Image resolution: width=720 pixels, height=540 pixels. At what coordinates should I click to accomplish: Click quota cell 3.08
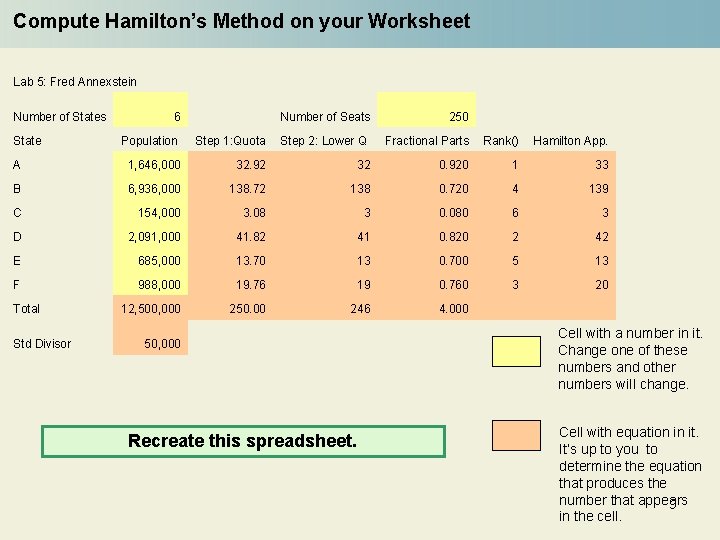(254, 213)
